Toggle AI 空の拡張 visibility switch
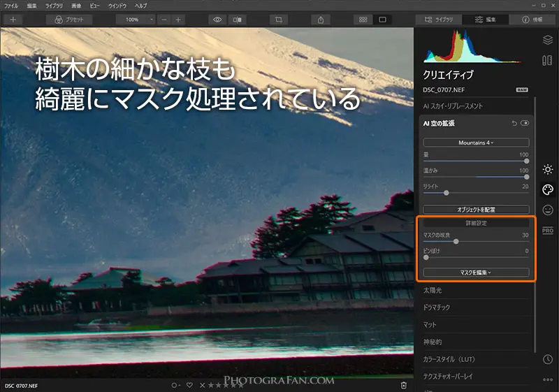 point(525,123)
